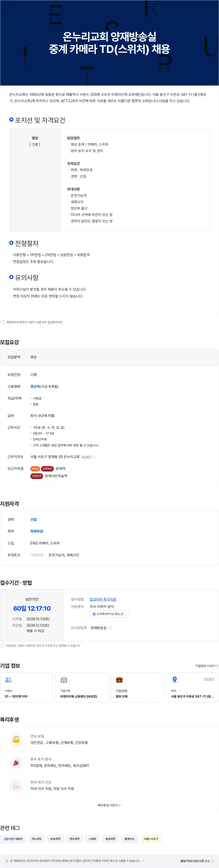Click the 포지션 및 자격요건 heading
219x868 pixels.
point(40,120)
